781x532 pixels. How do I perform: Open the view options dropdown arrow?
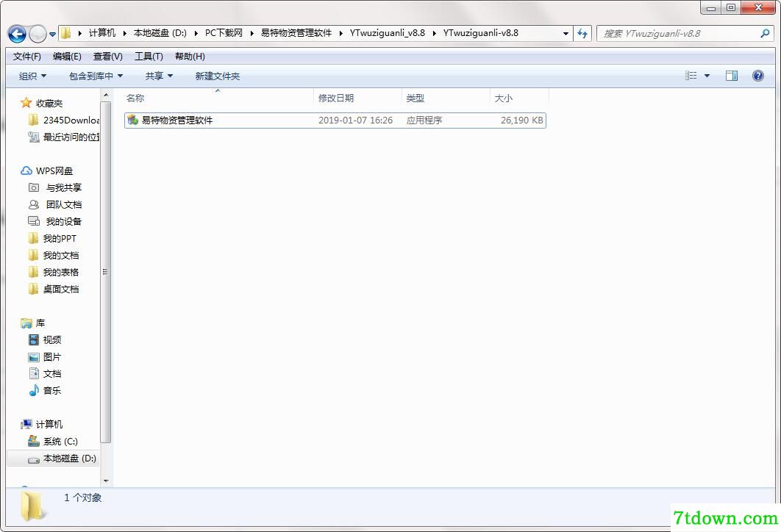(707, 76)
